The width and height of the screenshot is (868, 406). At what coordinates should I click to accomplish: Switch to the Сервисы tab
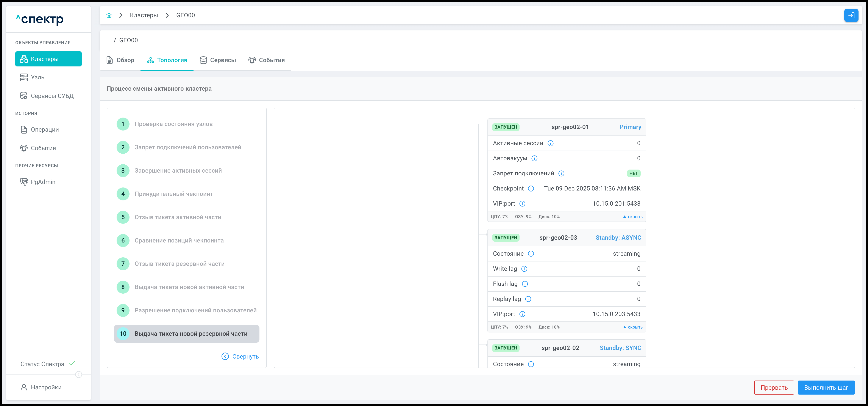[x=218, y=60]
